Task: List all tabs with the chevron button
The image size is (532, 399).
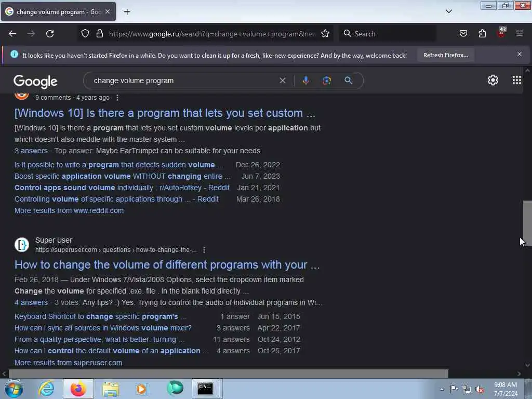Action: click(448, 11)
